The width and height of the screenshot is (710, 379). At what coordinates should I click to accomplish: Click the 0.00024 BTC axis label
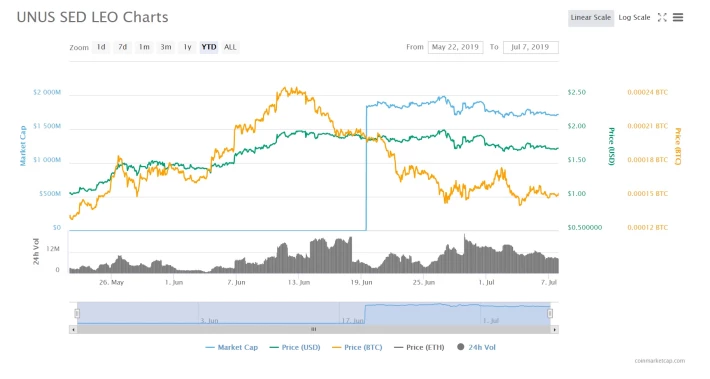coord(648,92)
